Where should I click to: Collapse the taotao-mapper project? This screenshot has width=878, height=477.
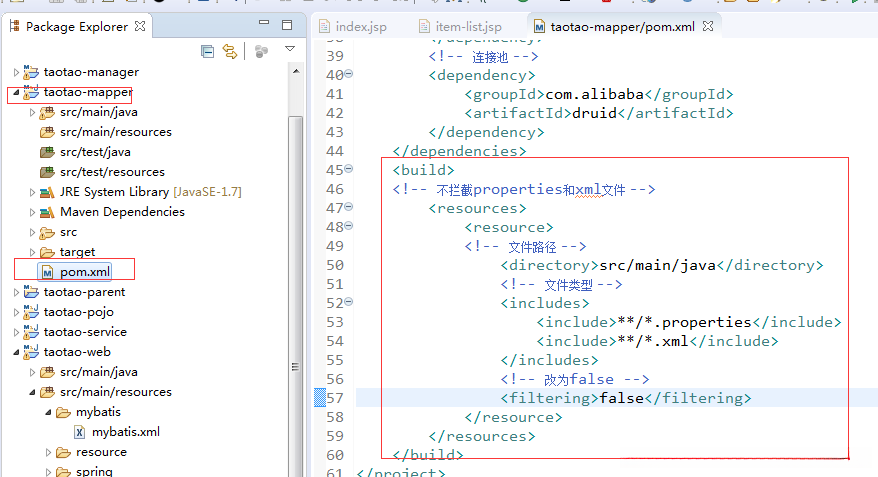(x=16, y=92)
